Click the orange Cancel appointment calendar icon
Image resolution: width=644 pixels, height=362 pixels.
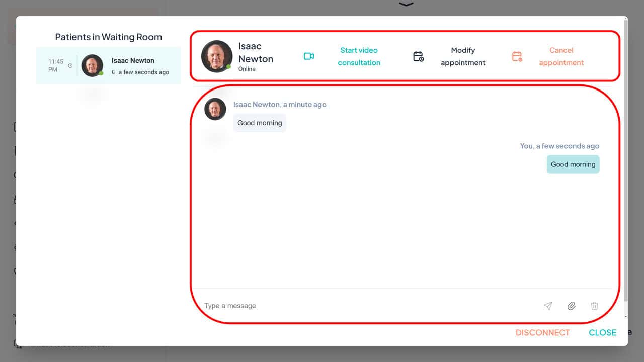pos(517,56)
